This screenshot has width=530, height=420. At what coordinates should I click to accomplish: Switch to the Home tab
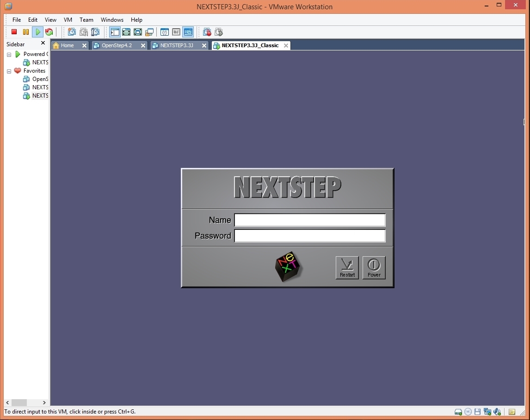click(67, 45)
